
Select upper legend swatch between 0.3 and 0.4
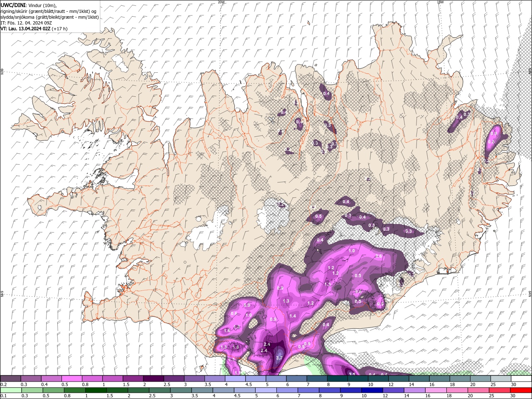tap(31, 379)
